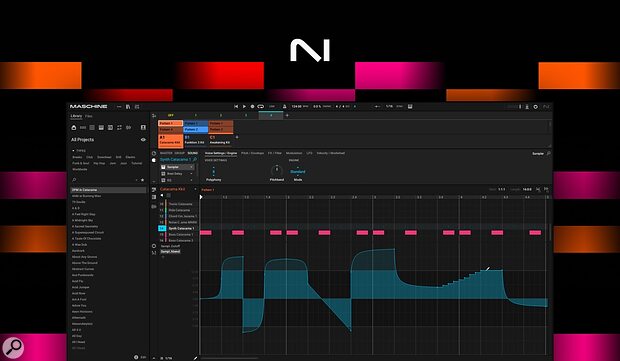The image size is (620, 361).
Task: Select the Instruments icon in browser
Action: coord(101,127)
